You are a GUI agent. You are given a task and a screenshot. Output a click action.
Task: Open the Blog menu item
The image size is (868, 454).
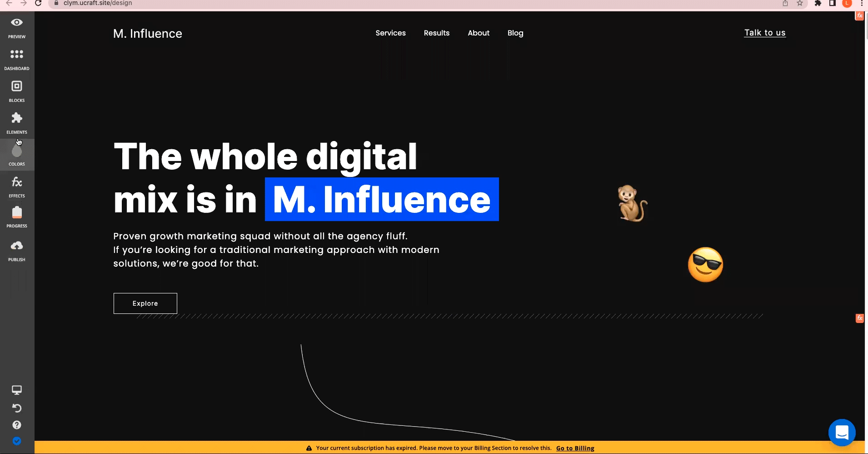[x=515, y=33]
